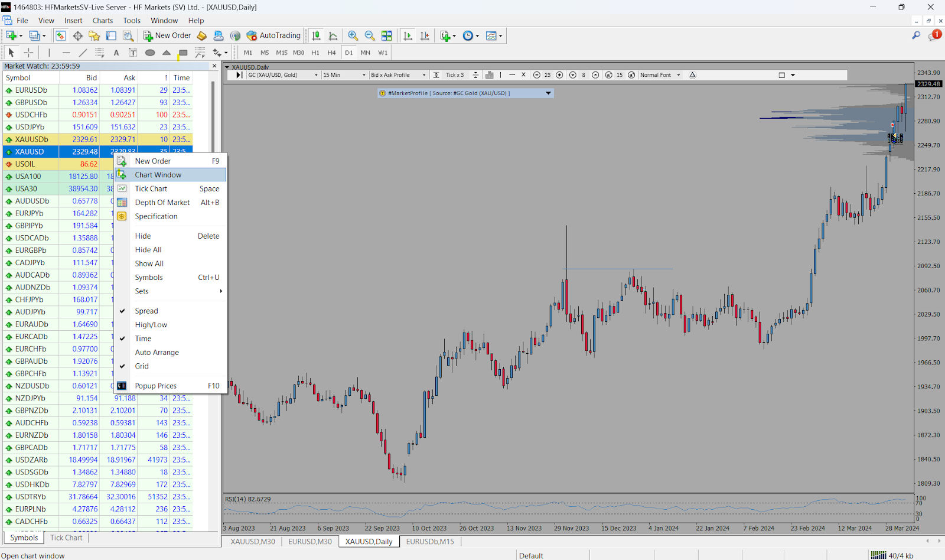The height and width of the screenshot is (560, 945).
Task: Open the MetaEditor yellow book icon
Action: click(x=202, y=36)
